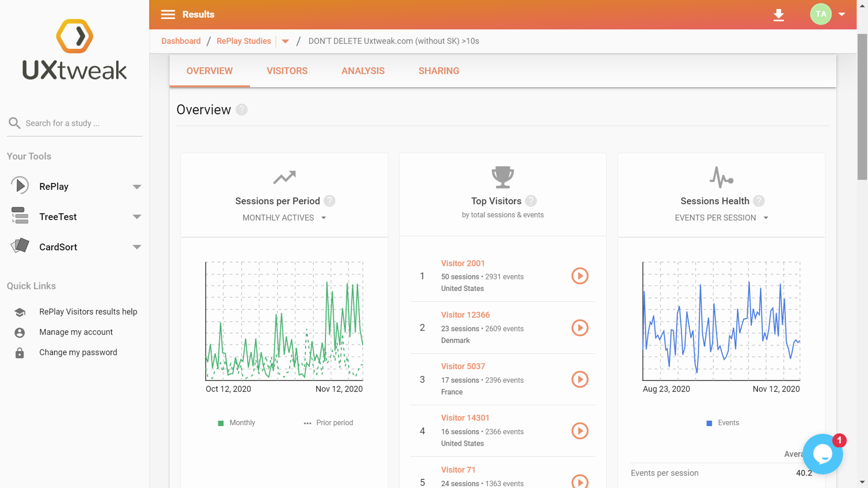Image resolution: width=868 pixels, height=488 pixels.
Task: Toggle the Prior period legend series
Action: [x=328, y=423]
